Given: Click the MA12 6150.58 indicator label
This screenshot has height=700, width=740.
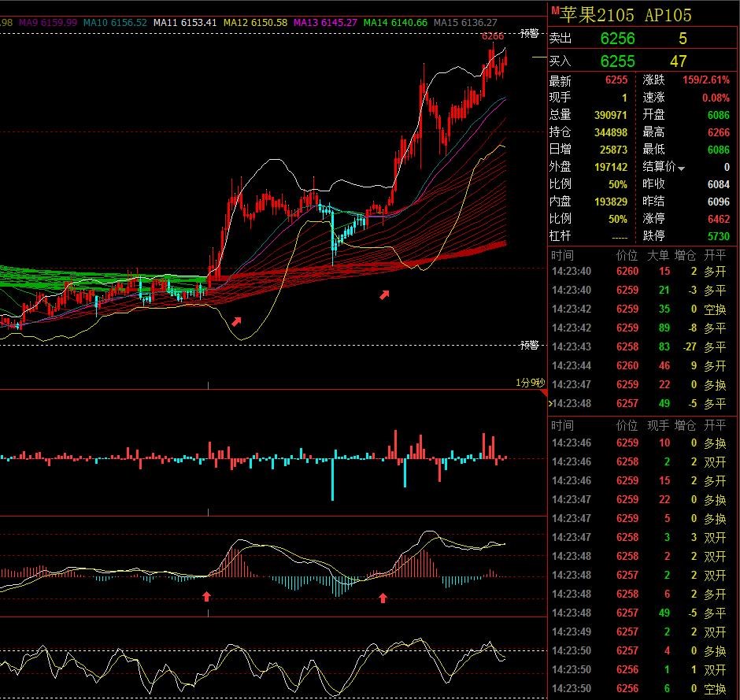Looking at the screenshot, I should (255, 22).
